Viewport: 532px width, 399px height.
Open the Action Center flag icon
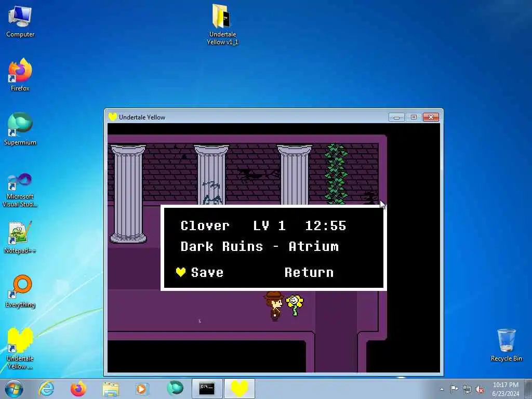click(x=454, y=389)
